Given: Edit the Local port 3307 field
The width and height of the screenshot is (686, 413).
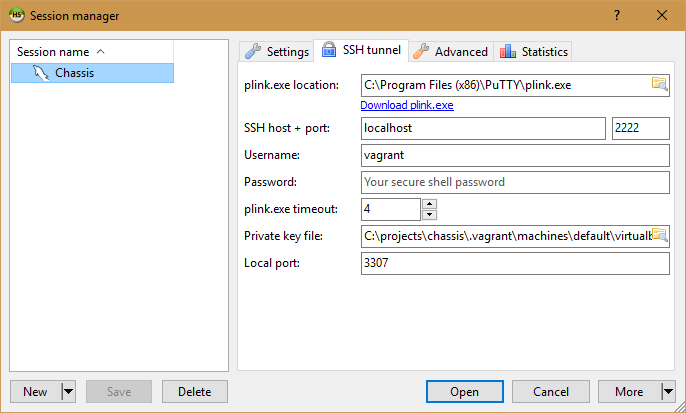Looking at the screenshot, I should pyautogui.click(x=515, y=263).
